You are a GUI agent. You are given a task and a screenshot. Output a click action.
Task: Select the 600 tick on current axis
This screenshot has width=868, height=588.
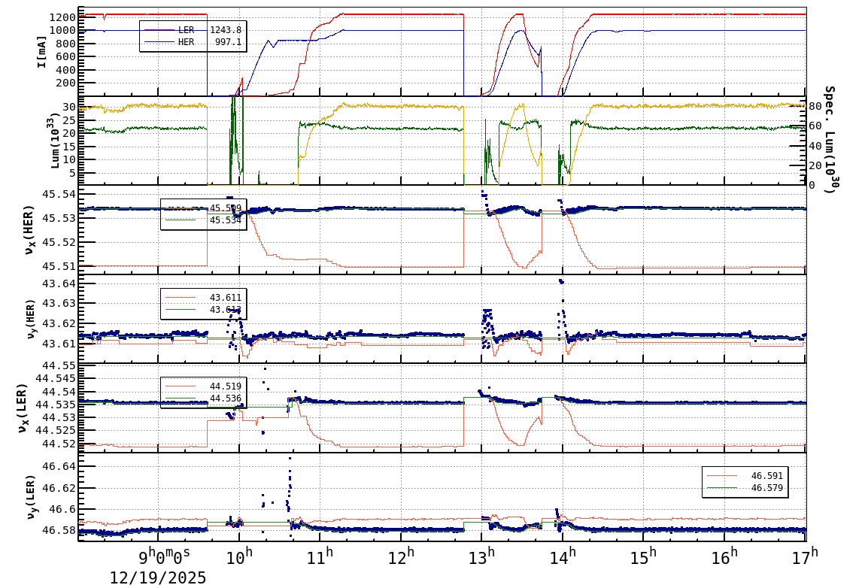point(66,56)
